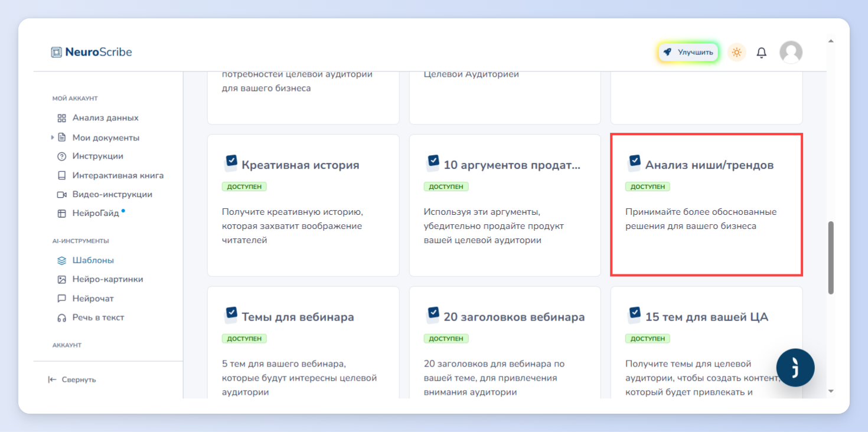This screenshot has height=432, width=868.
Task: Open Видео-инструкции section
Action: [x=113, y=195]
